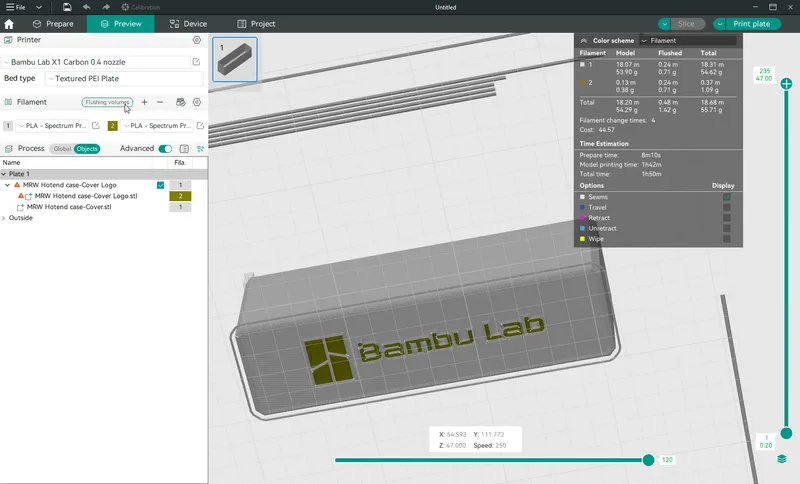Click the plus handle atop the layer slider
This screenshot has height=484, width=800.
coord(786,83)
